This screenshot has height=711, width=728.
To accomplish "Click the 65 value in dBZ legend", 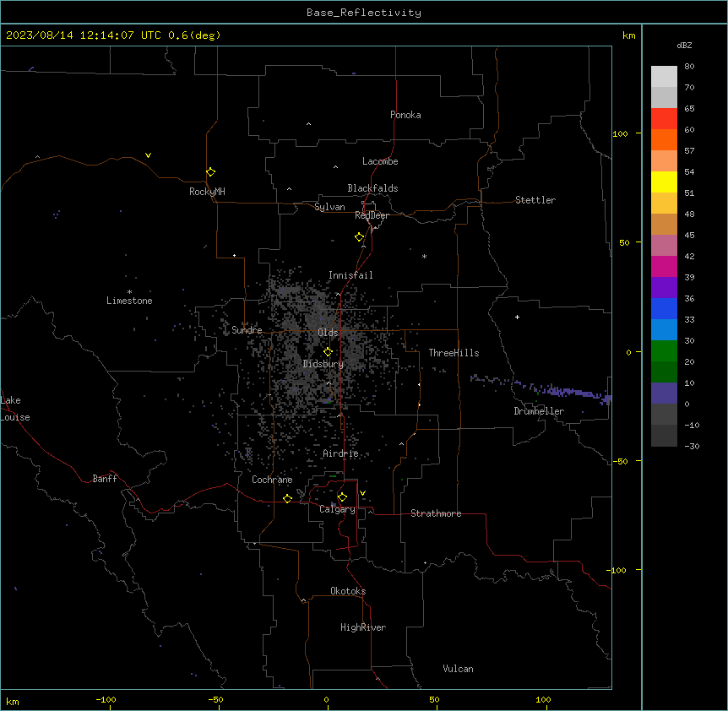I will coord(689,109).
